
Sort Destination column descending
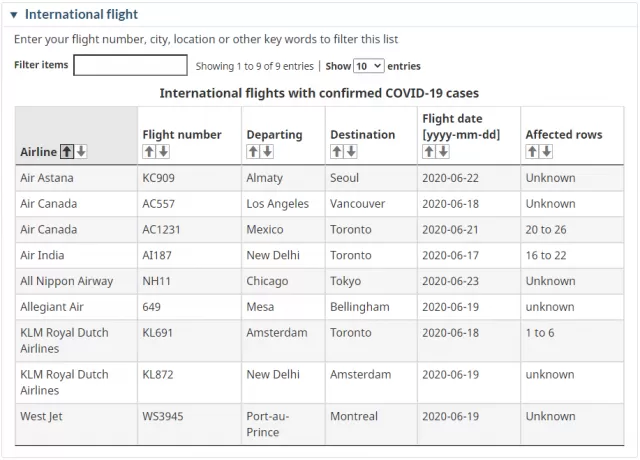[351, 151]
